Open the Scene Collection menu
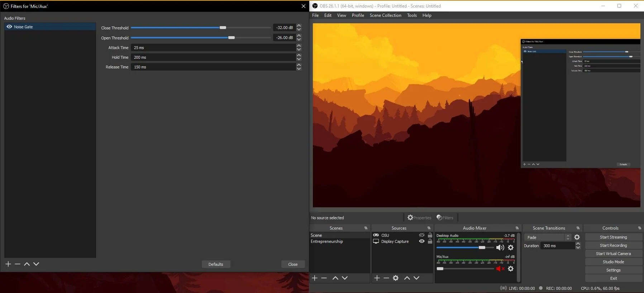Viewport: 644px width, 293px height. 386,15
